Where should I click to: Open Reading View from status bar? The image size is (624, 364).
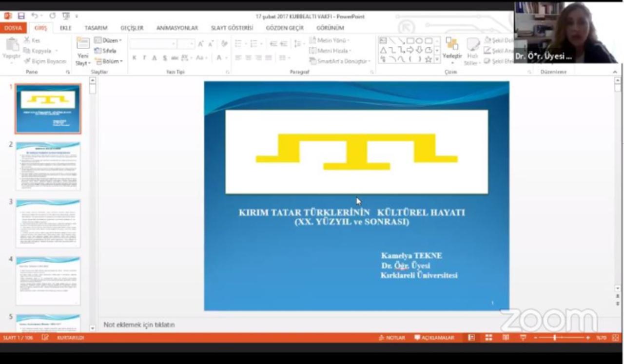(x=506, y=338)
